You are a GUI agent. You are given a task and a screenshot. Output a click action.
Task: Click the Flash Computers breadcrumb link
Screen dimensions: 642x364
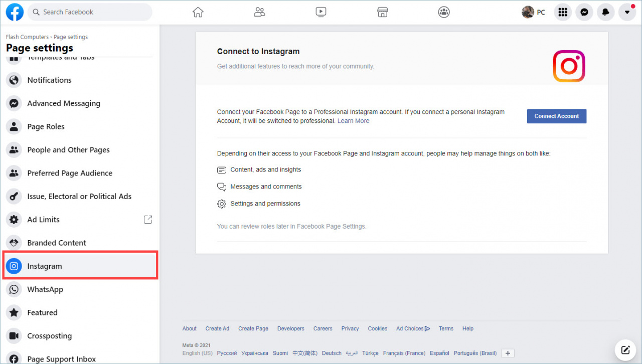pos(27,37)
